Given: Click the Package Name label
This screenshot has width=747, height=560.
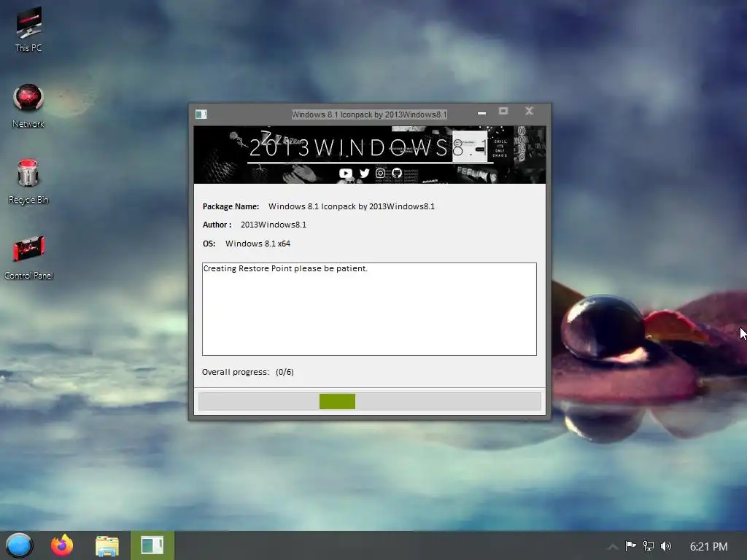Looking at the screenshot, I should tap(231, 206).
